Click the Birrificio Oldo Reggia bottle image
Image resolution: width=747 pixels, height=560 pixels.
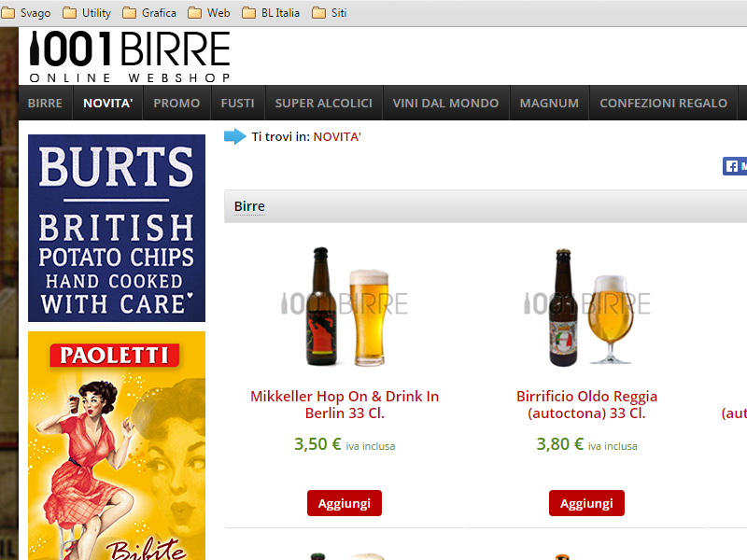coord(587,307)
